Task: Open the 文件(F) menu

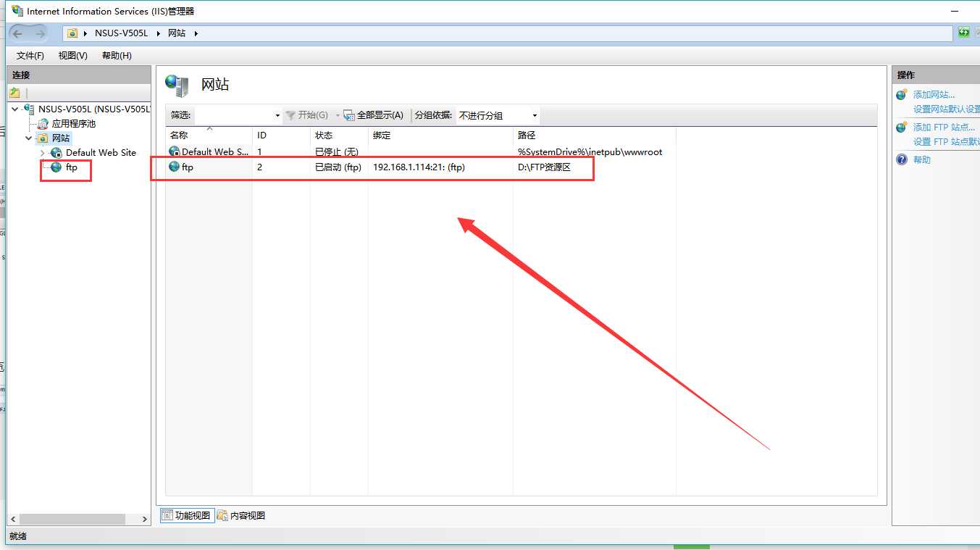Action: (x=30, y=56)
